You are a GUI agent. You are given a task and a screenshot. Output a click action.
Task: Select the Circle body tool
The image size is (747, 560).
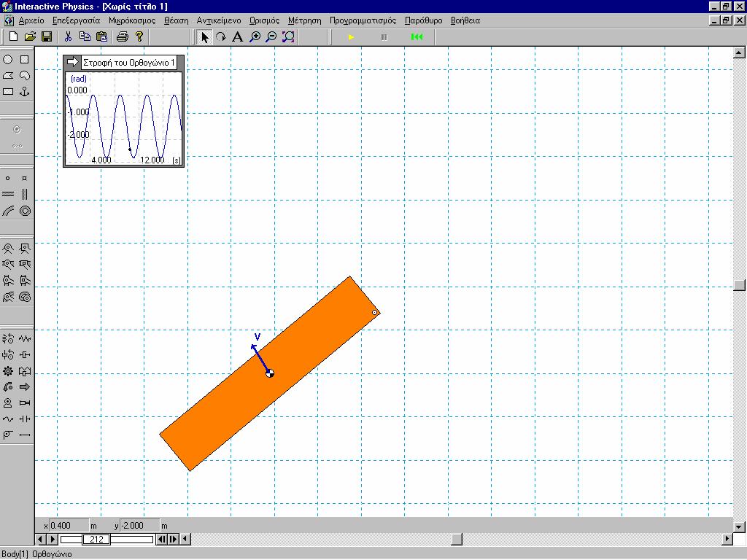coord(8,60)
